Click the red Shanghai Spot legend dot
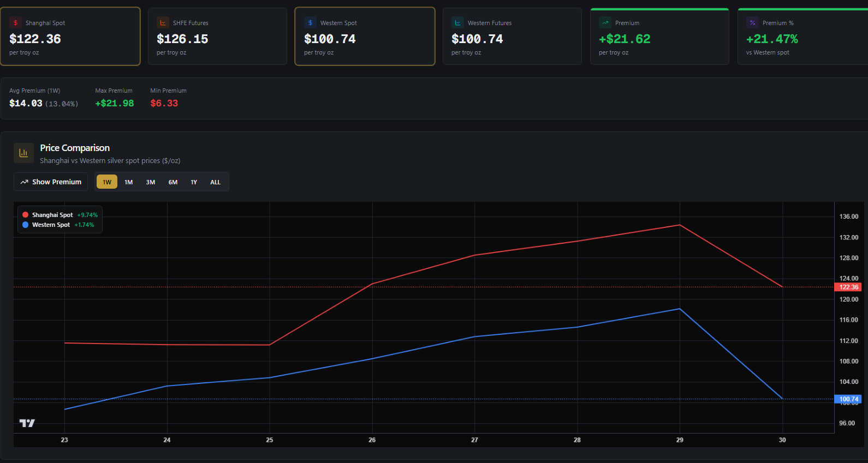 25,215
